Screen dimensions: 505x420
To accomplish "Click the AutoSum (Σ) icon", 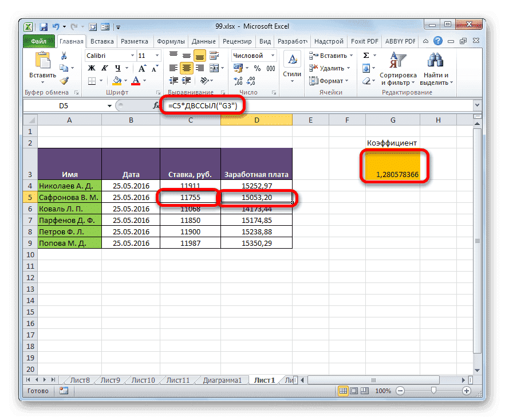I will tap(365, 55).
